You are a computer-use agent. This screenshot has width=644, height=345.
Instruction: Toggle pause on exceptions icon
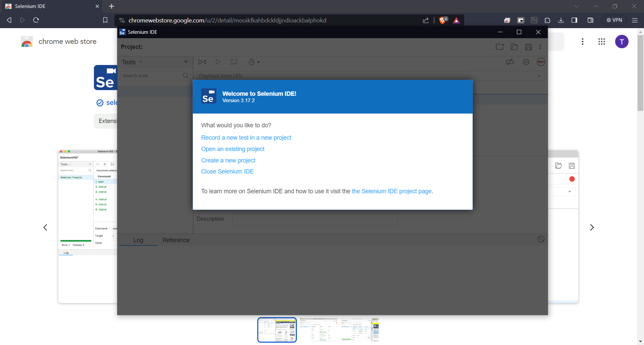pyautogui.click(x=526, y=62)
